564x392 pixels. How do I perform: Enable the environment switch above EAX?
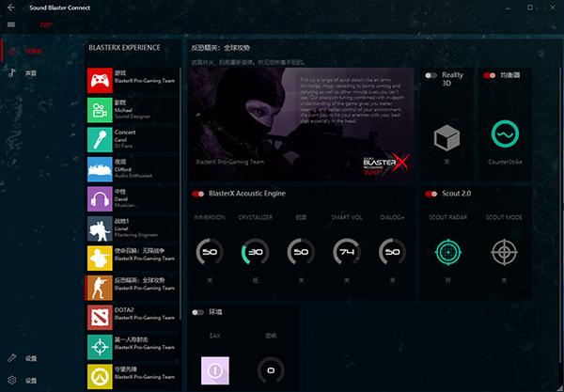[197, 312]
